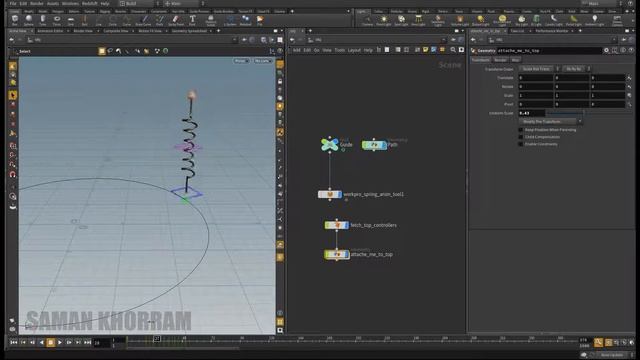Add a Point Light from shelf

(x=384, y=20)
